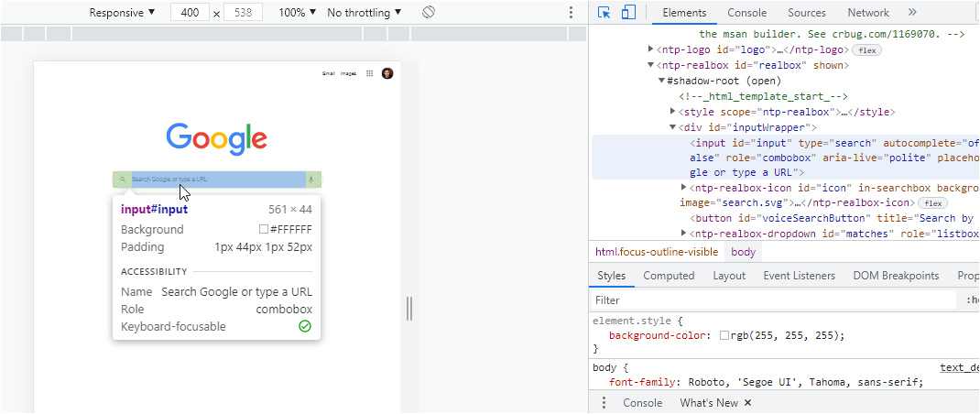980x414 pixels.
Task: Toggle the device toolbar icon
Action: pyautogui.click(x=628, y=13)
